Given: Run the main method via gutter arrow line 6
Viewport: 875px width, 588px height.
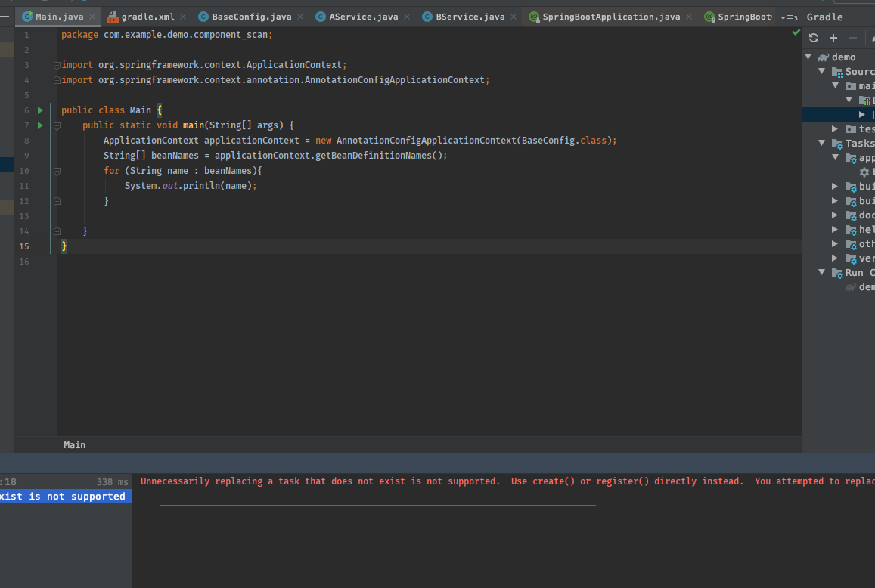Looking at the screenshot, I should [39, 110].
